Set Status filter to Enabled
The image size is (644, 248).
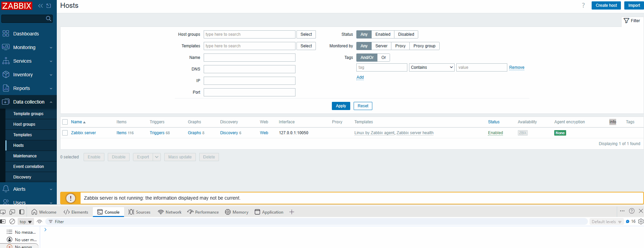click(x=383, y=34)
